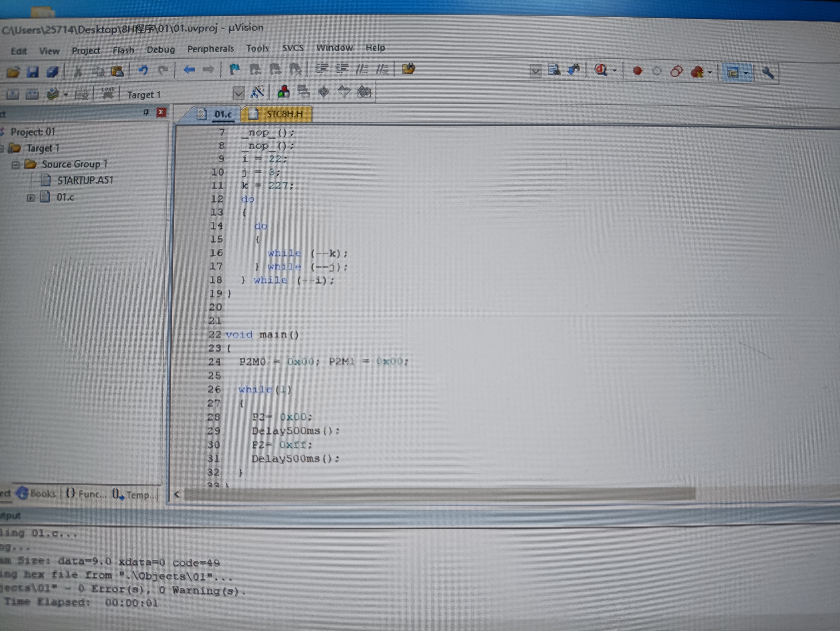Viewport: 840px width, 631px height.
Task: Select STARTUP.A51 in project tree
Action: [x=85, y=180]
